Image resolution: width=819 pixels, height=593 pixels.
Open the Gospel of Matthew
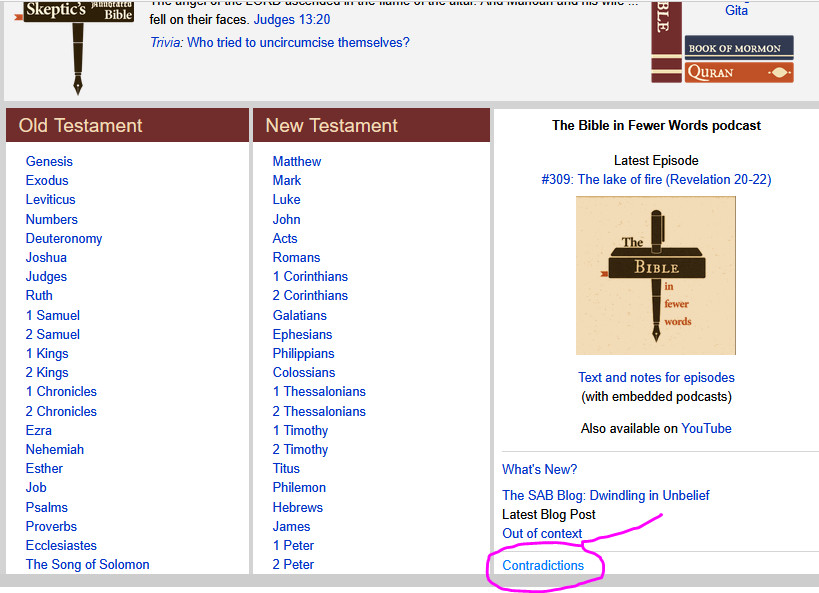click(297, 161)
